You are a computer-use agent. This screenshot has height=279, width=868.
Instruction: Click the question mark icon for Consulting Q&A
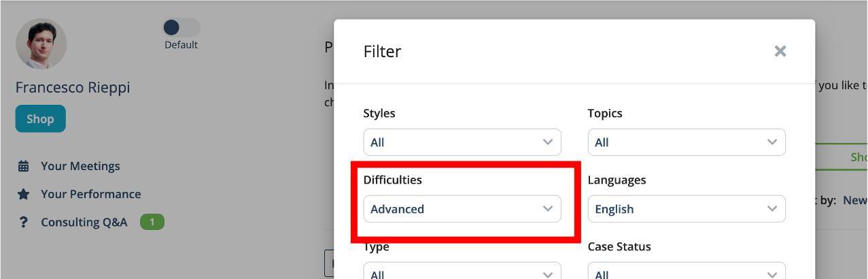coord(23,222)
